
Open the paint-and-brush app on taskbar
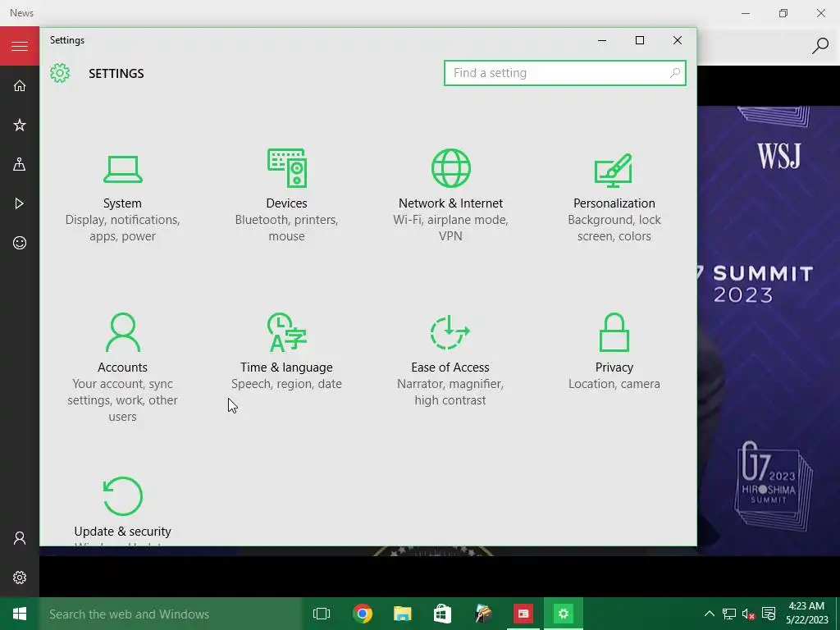click(483, 614)
